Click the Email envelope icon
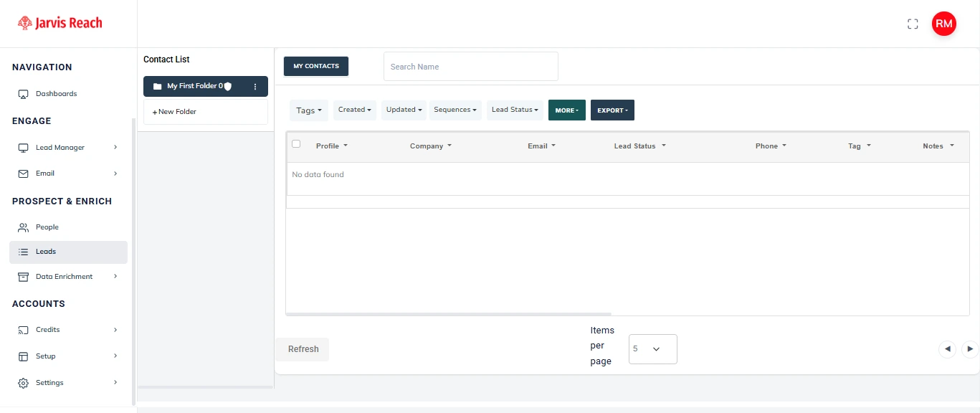 coord(23,174)
